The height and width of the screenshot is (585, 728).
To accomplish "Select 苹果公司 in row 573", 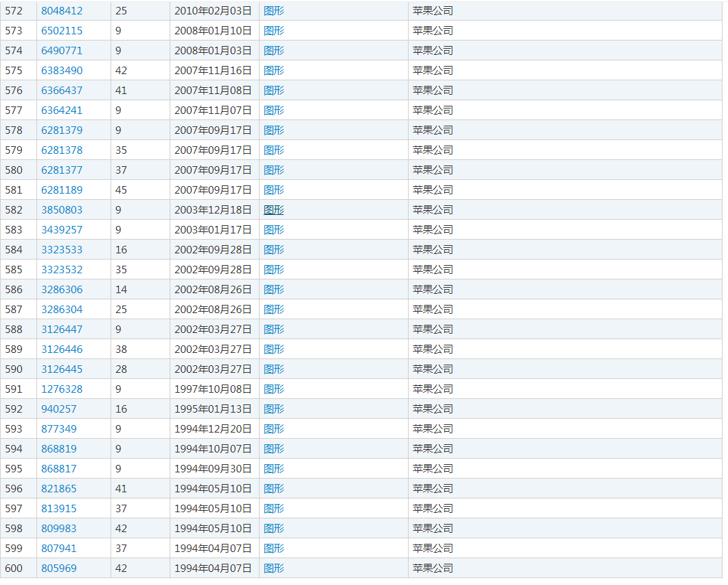I will (433, 31).
